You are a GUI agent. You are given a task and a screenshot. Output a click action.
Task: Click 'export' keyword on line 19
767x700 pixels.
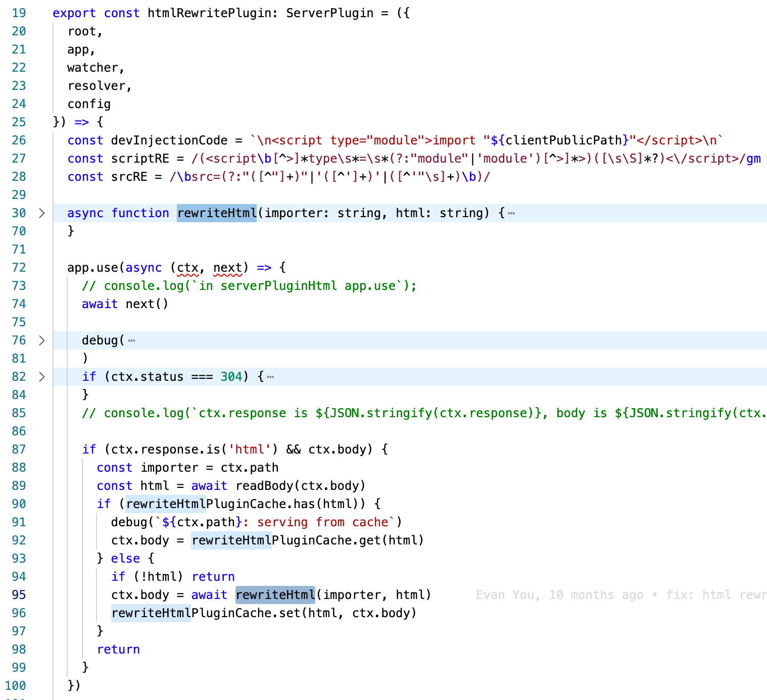[74, 13]
